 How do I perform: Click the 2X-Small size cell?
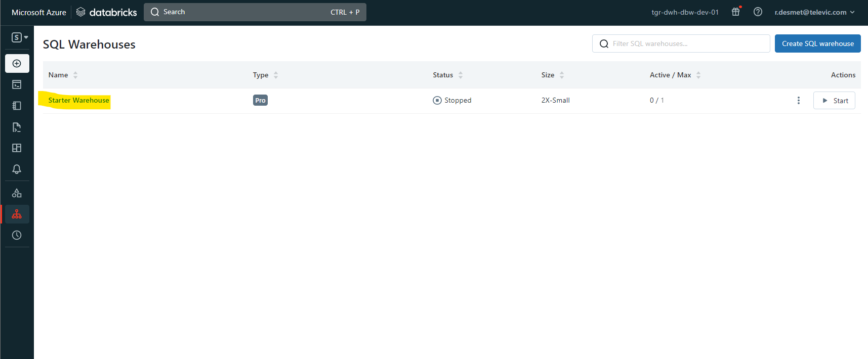click(555, 100)
